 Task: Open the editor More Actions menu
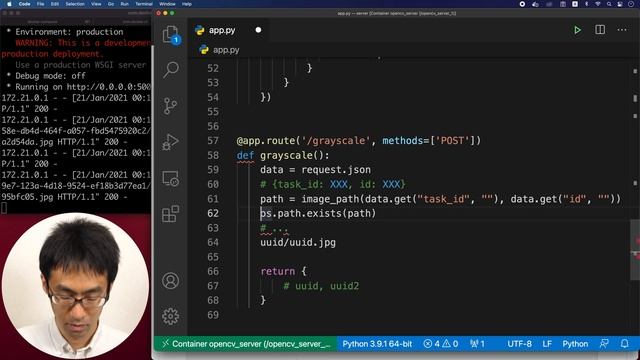click(x=622, y=30)
